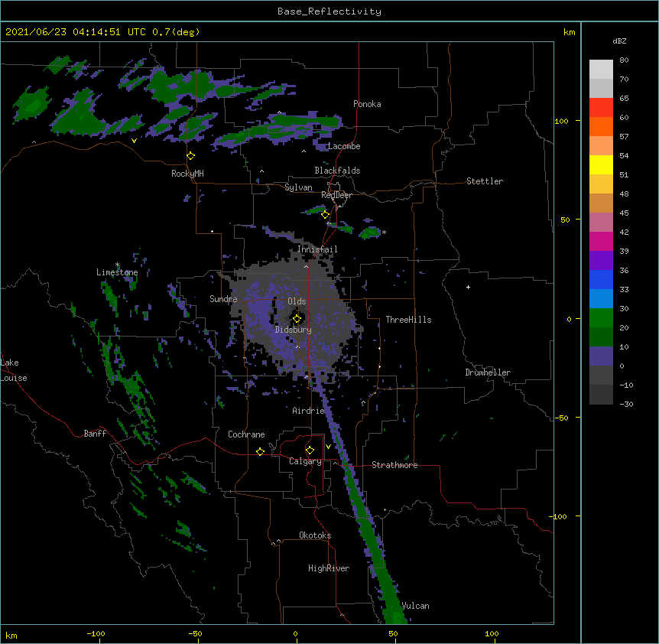
Task: Click the Banff town label
Action: pos(95,434)
